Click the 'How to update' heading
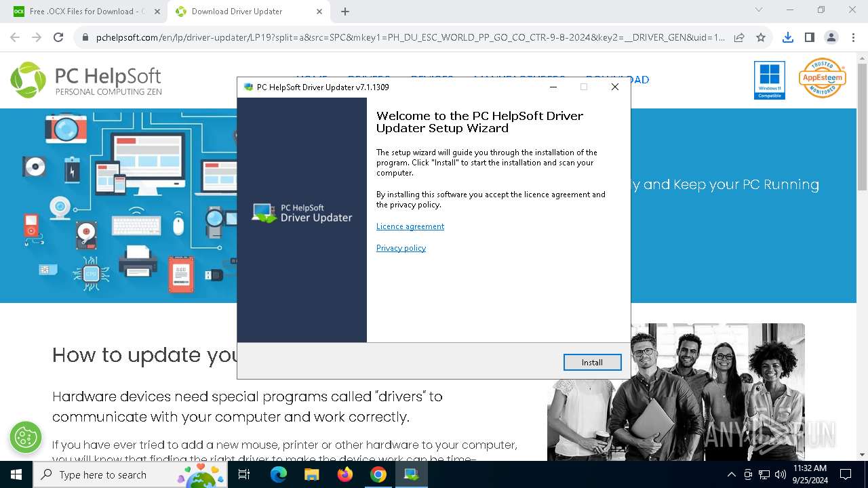The height and width of the screenshot is (488, 868). [144, 354]
